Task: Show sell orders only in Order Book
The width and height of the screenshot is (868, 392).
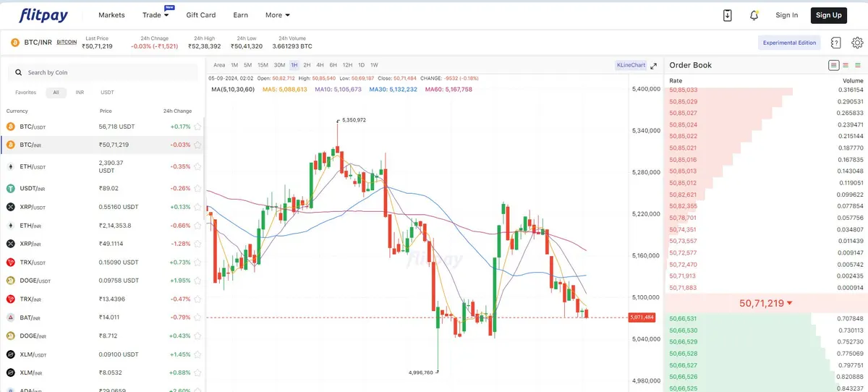Action: click(x=846, y=65)
